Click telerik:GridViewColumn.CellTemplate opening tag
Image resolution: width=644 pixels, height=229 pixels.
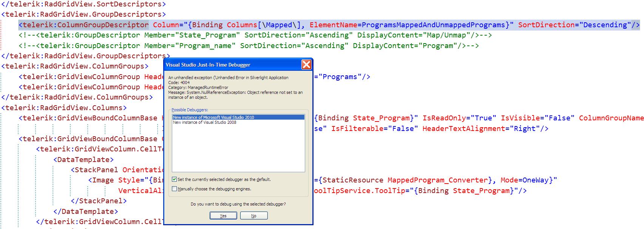[100, 149]
